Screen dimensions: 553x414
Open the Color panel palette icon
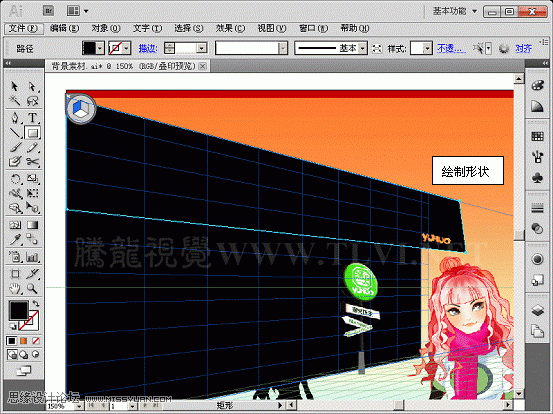(x=537, y=85)
